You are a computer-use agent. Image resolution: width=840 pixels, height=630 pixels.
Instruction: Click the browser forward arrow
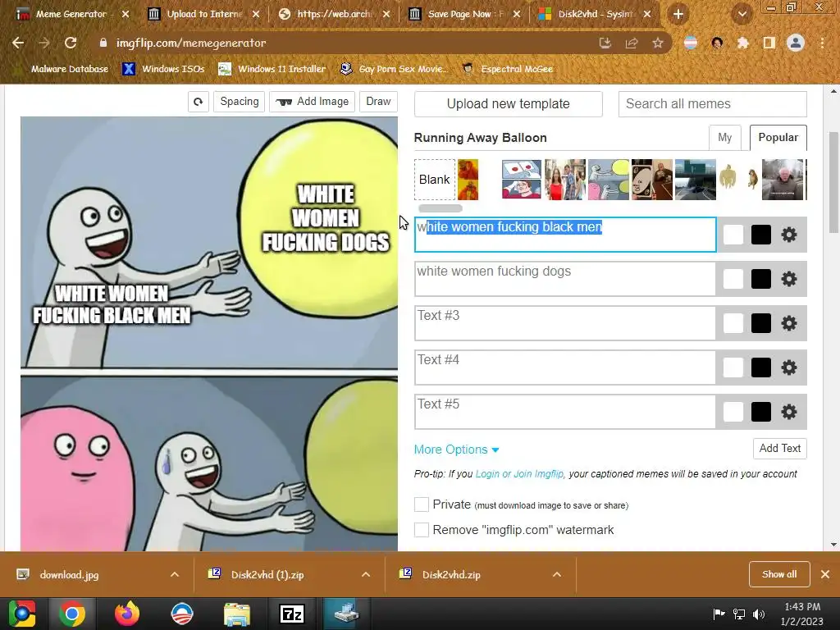(44, 43)
